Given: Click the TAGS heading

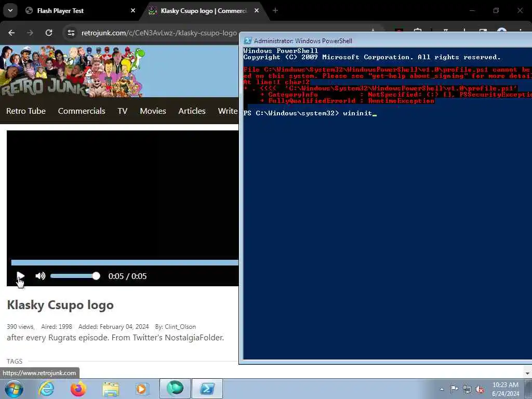Looking at the screenshot, I should pyautogui.click(x=15, y=362).
